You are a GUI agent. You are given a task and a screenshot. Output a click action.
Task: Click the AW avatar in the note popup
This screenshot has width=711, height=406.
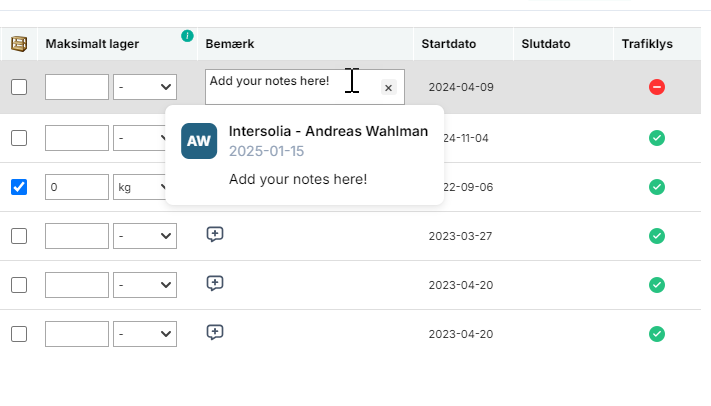coord(199,141)
